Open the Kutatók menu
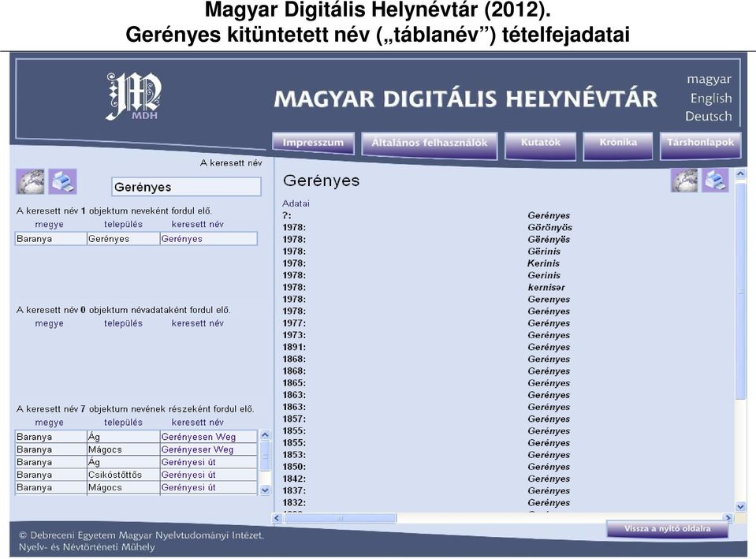Viewport: 756px width, 559px height. (541, 145)
